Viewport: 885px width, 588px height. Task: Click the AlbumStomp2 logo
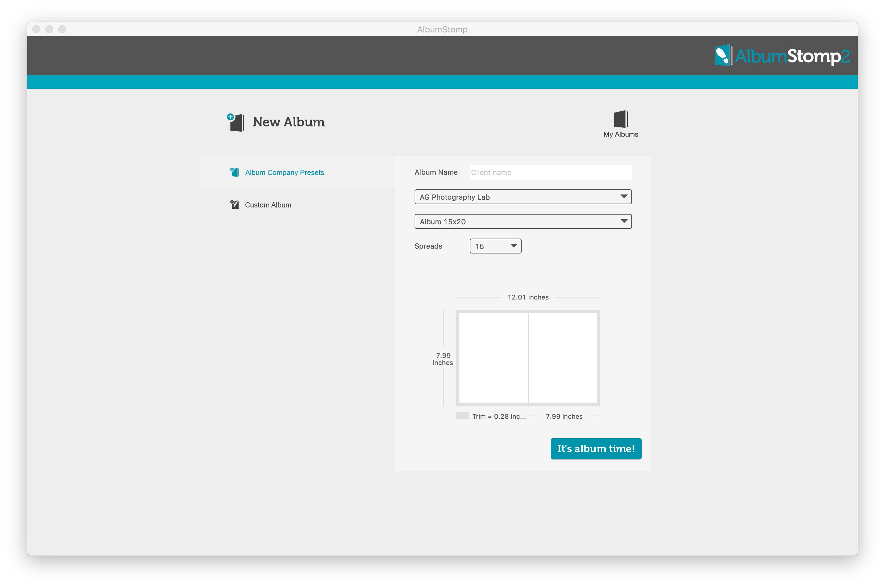tap(782, 56)
